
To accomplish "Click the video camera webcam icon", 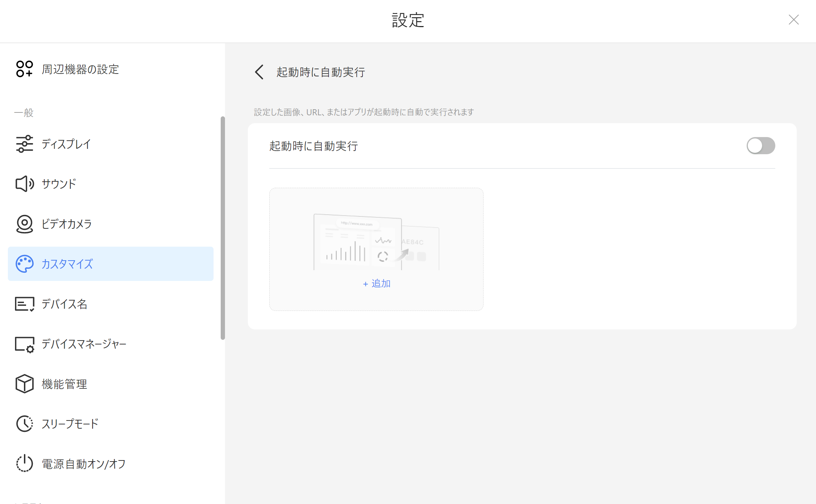I will pos(24,224).
